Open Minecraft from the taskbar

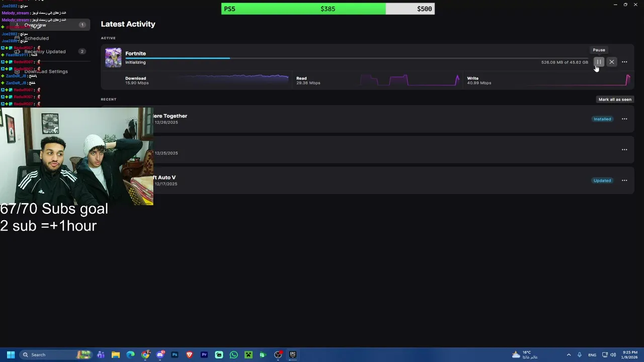(249, 354)
